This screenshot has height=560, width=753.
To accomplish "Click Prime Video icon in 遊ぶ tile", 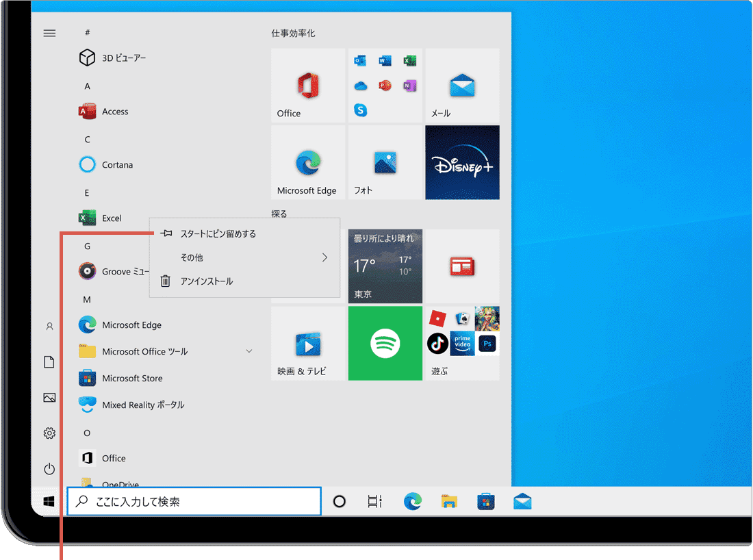I will [x=462, y=344].
